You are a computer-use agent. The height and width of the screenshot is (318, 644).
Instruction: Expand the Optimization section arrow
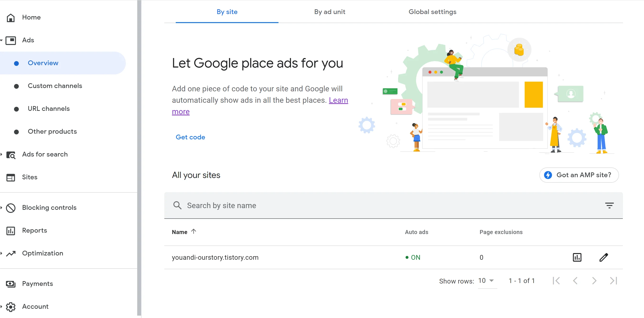click(1, 253)
